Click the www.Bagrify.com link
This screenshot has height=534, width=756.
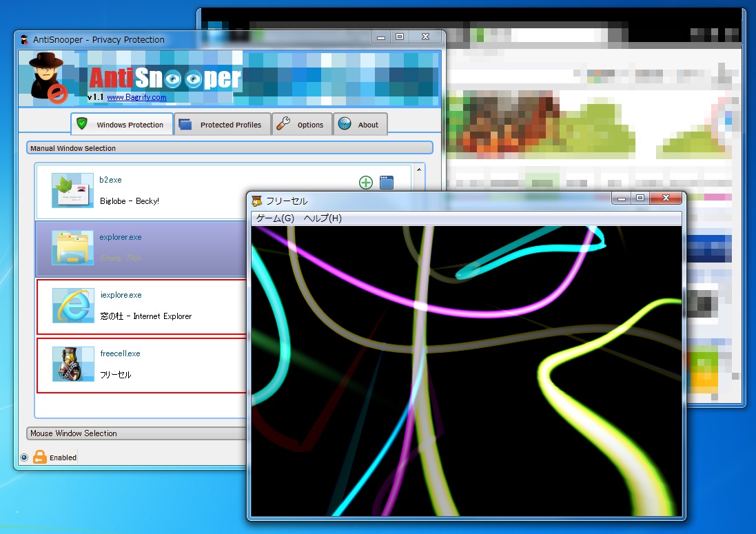pyautogui.click(x=136, y=97)
